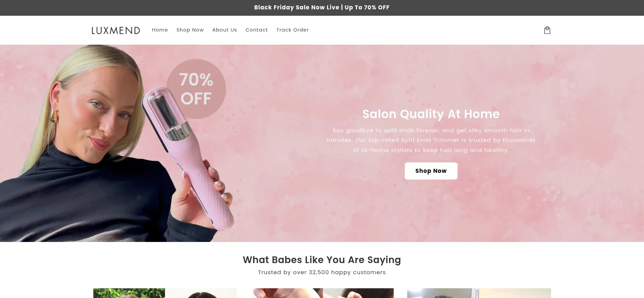This screenshot has width=644, height=298.
Task: Go to the Home menu item
Action: [x=160, y=30]
